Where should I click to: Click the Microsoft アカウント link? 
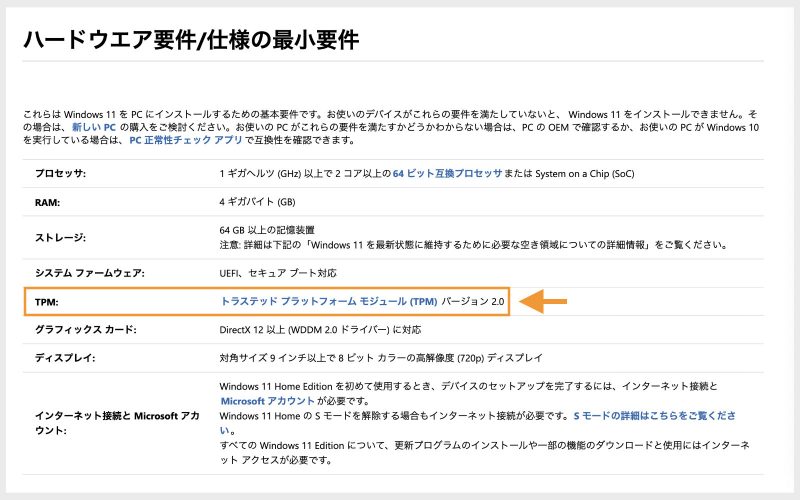click(263, 401)
